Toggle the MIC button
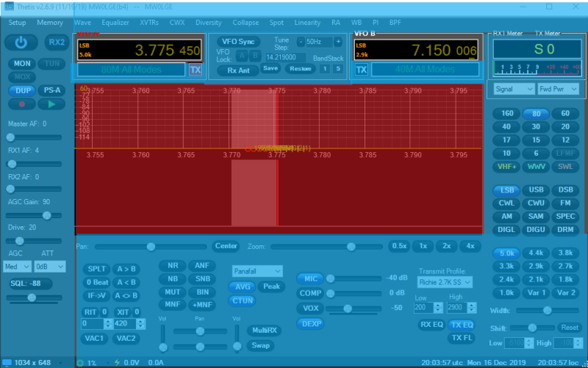The width and height of the screenshot is (588, 368). (310, 279)
